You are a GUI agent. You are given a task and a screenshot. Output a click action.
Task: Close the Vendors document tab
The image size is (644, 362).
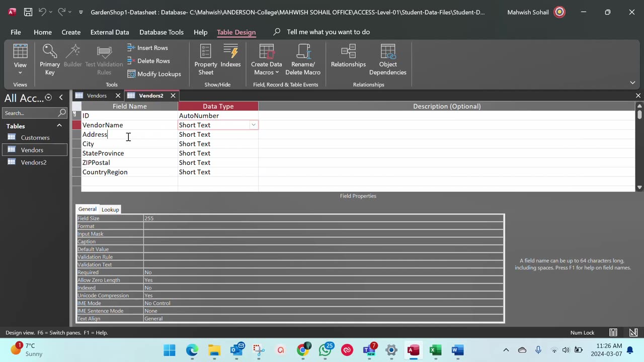118,96
